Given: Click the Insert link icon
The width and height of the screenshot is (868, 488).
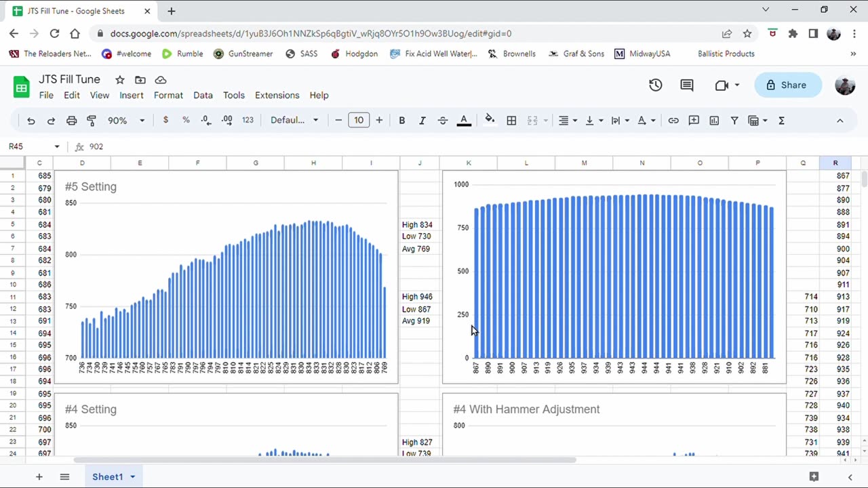Looking at the screenshot, I should (x=673, y=121).
